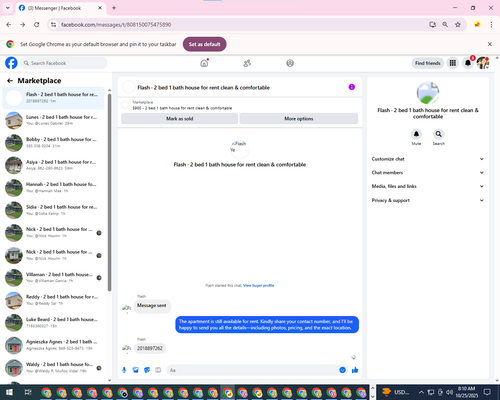Open Sidia conversation in chat list
The height and width of the screenshot is (400, 500).
point(53,210)
